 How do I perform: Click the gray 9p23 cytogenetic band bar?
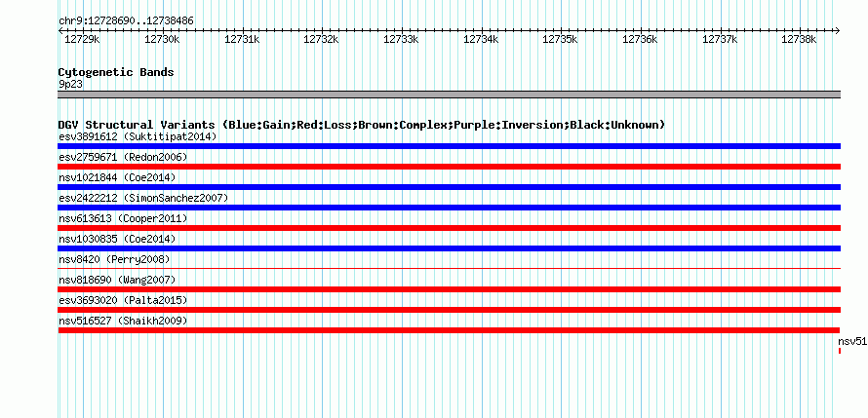pos(449,94)
